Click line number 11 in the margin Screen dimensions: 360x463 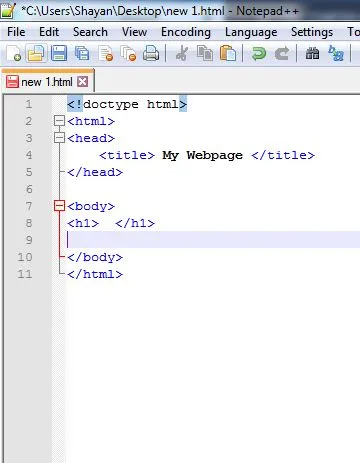[25, 274]
